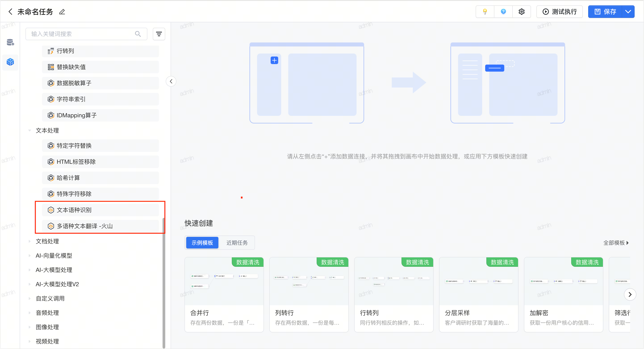The width and height of the screenshot is (644, 349).
Task: Select the 特定字符替换 operator label
Action: [x=74, y=146]
